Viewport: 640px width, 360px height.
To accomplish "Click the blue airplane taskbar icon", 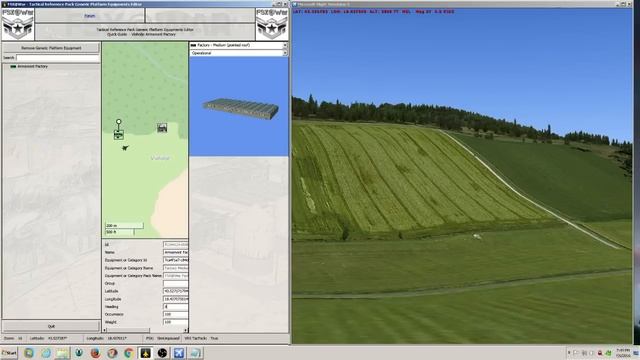I will [179, 353].
